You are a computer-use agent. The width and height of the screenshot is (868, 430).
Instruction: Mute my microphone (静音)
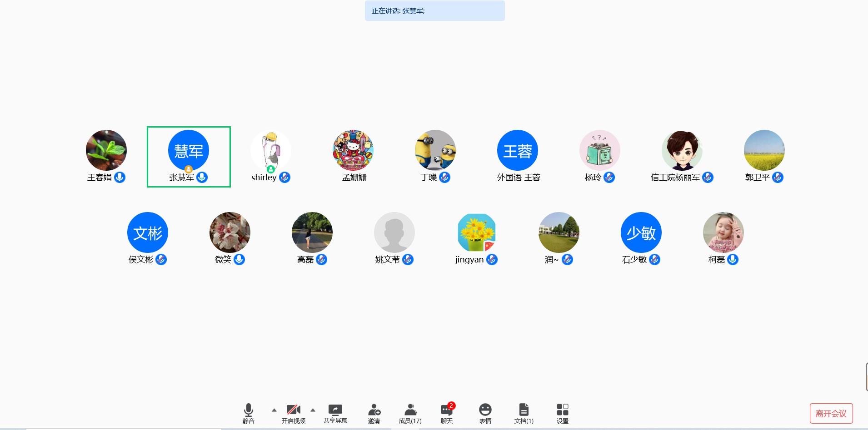(248, 413)
